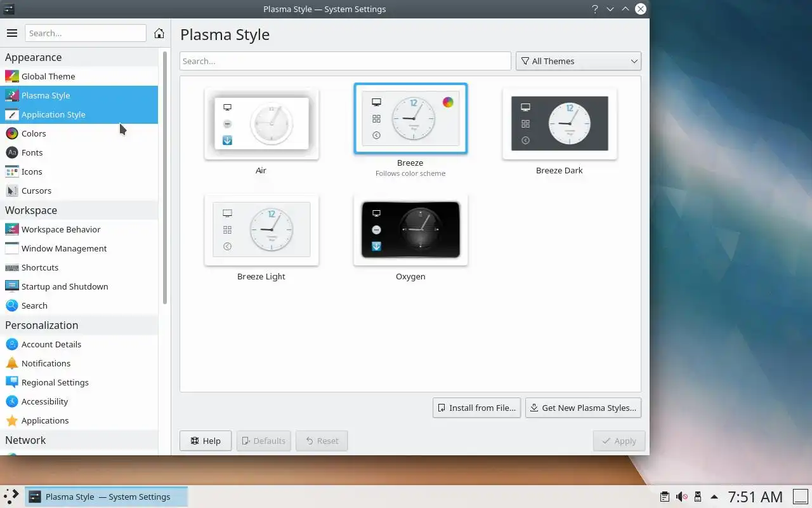The width and height of the screenshot is (812, 508).
Task: Click the Install from File button
Action: [476, 408]
